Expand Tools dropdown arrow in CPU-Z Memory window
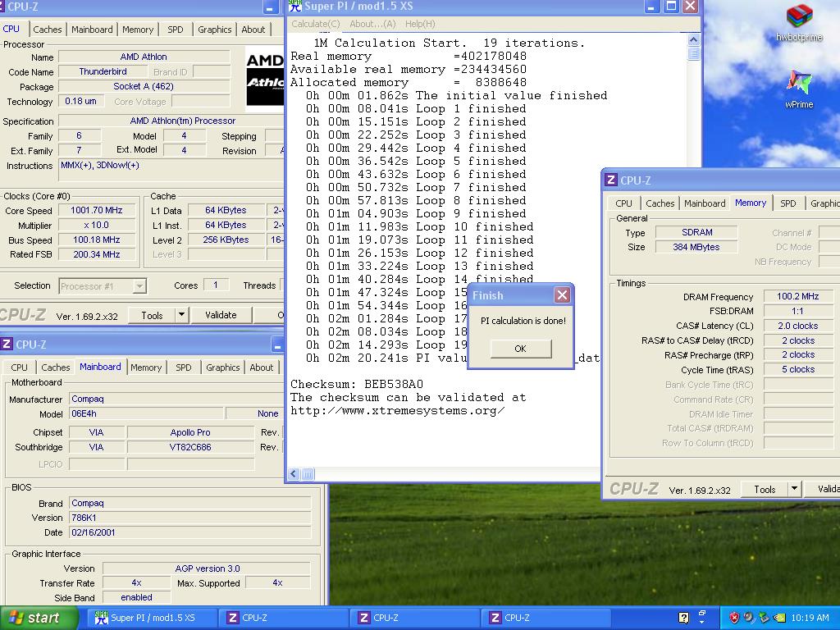The height and width of the screenshot is (630, 840). [794, 489]
